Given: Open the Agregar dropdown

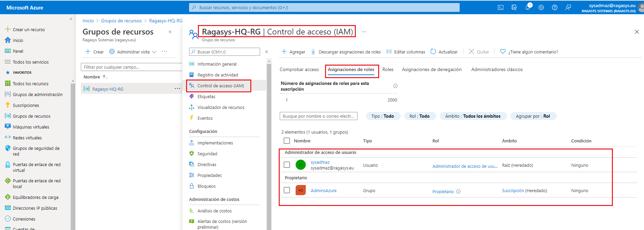Looking at the screenshot, I should (293, 52).
